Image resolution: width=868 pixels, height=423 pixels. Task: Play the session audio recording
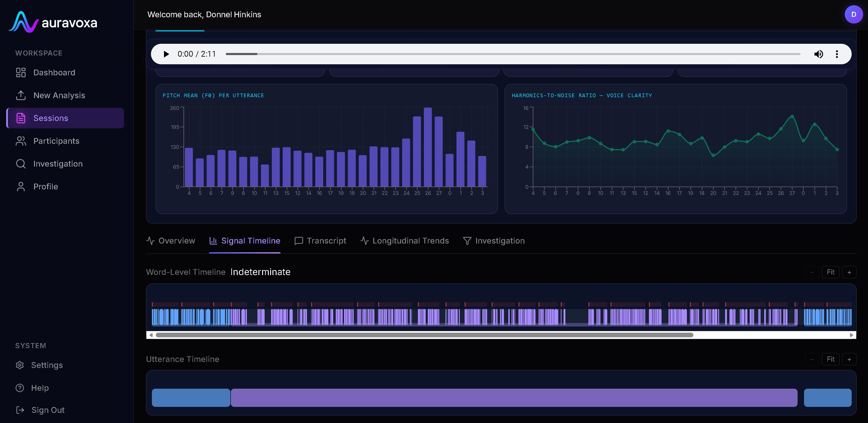point(166,54)
